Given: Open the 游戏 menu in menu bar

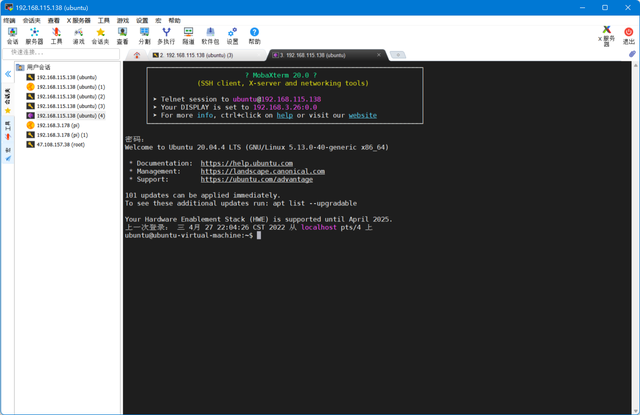Looking at the screenshot, I should (x=123, y=20).
